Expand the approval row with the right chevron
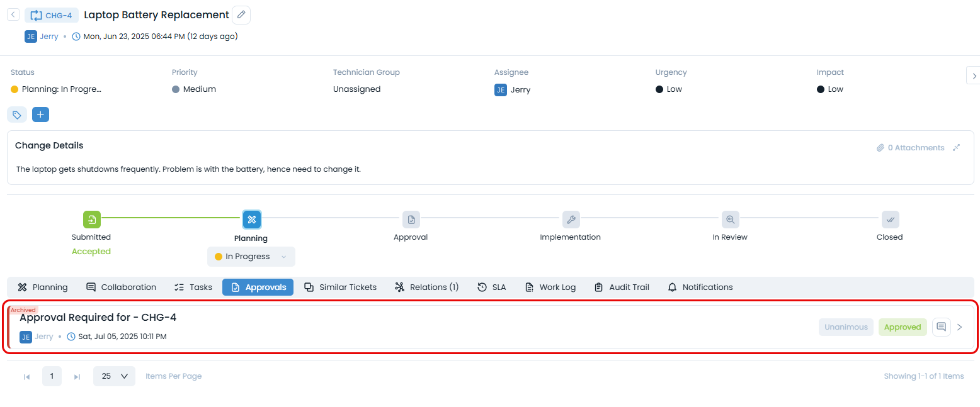Image resolution: width=980 pixels, height=407 pixels. pos(960,326)
